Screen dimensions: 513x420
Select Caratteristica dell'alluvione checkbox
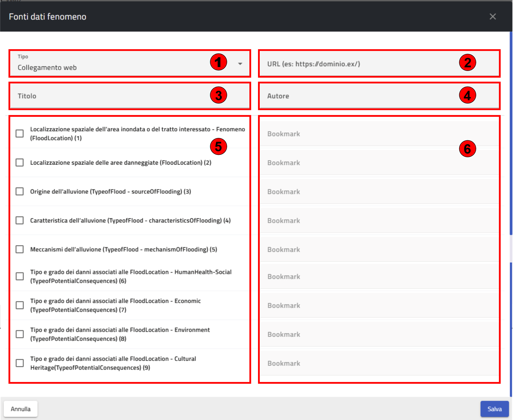tap(20, 220)
